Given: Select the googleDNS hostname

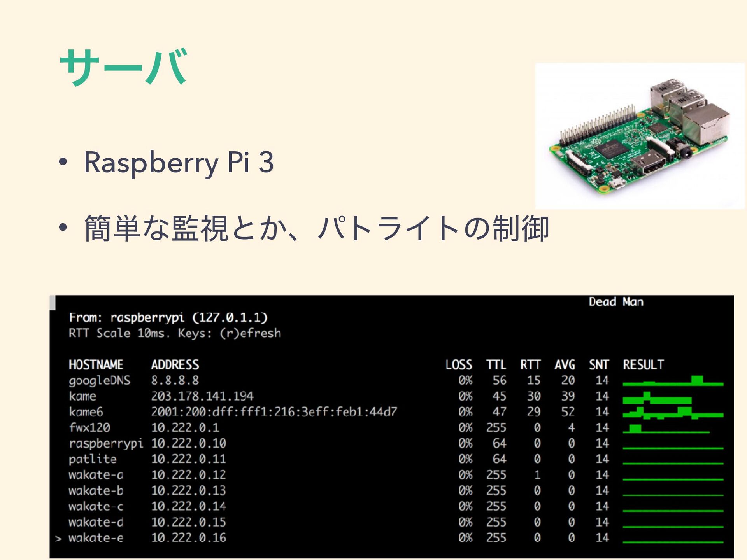Looking at the screenshot, I should click(99, 380).
